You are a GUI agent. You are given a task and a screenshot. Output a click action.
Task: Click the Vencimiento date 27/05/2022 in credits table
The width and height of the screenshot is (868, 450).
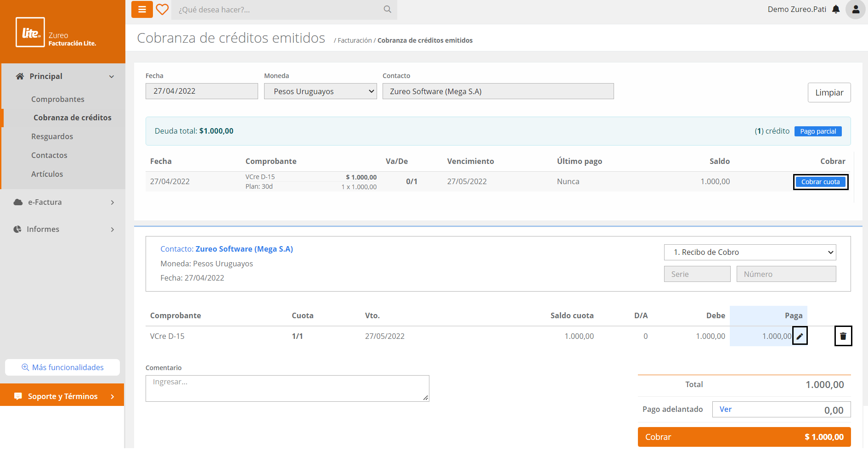tap(467, 181)
